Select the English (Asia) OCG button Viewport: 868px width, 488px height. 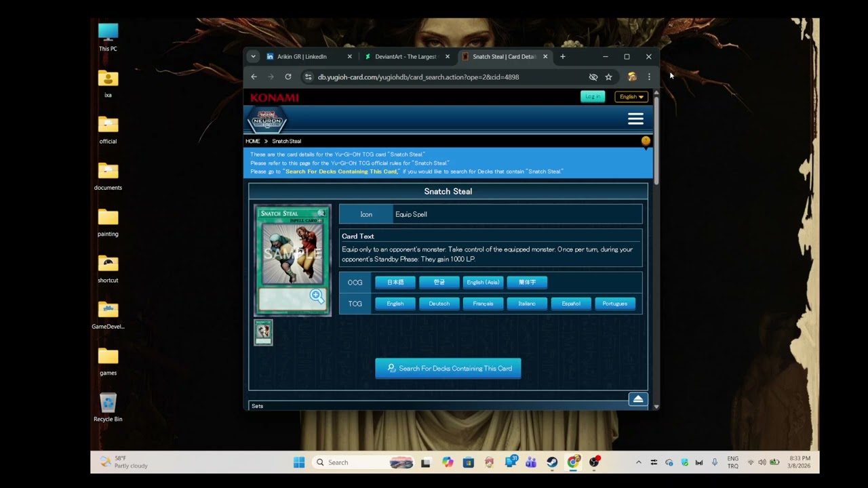pos(484,283)
